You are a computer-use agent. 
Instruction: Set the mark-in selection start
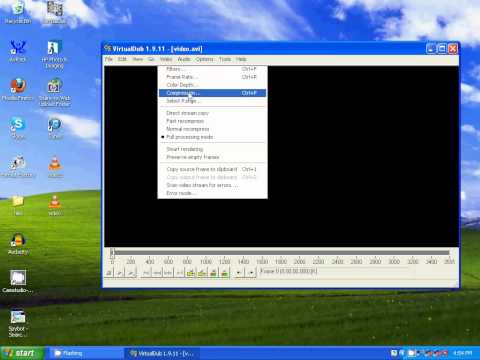238,273
